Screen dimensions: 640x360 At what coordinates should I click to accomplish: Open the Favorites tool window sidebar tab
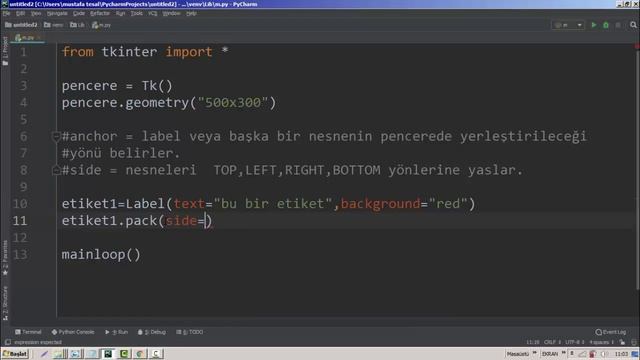point(5,258)
